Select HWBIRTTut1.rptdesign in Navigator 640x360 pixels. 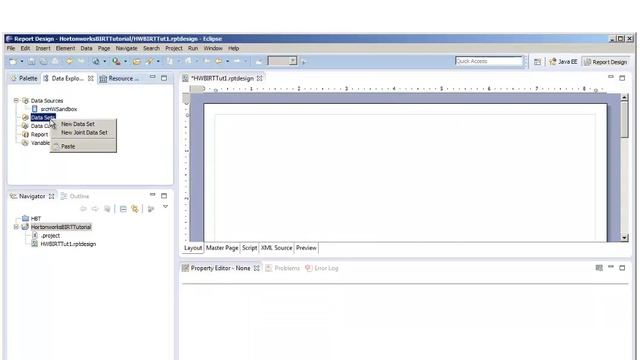68,244
